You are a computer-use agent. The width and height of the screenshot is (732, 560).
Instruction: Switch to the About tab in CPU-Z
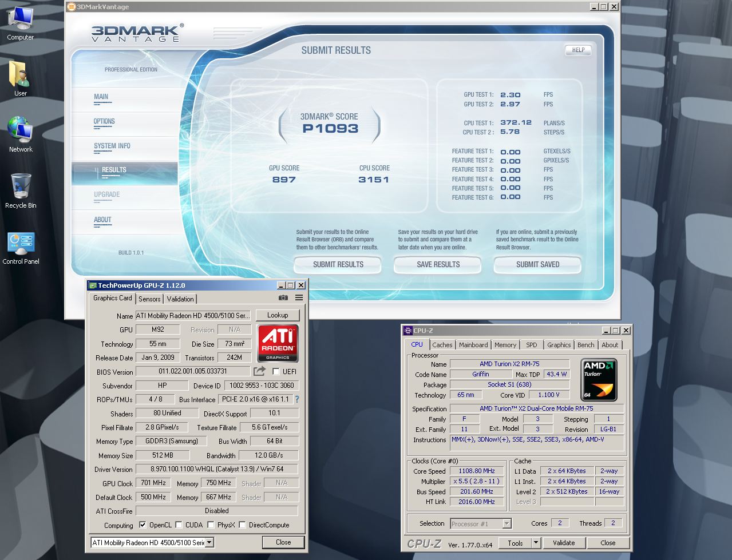(610, 345)
